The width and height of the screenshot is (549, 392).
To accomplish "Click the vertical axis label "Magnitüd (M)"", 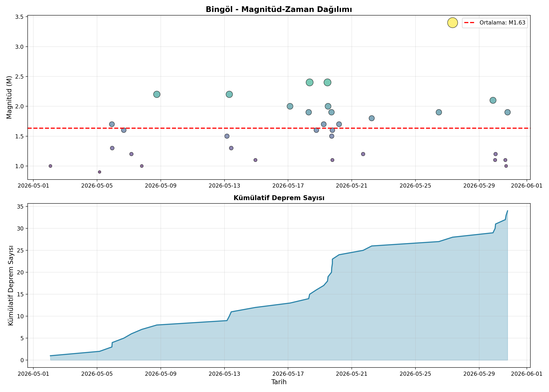I will click(x=9, y=97).
